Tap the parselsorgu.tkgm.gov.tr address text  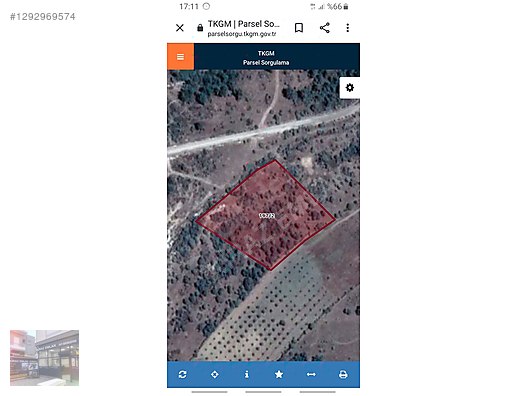point(242,34)
